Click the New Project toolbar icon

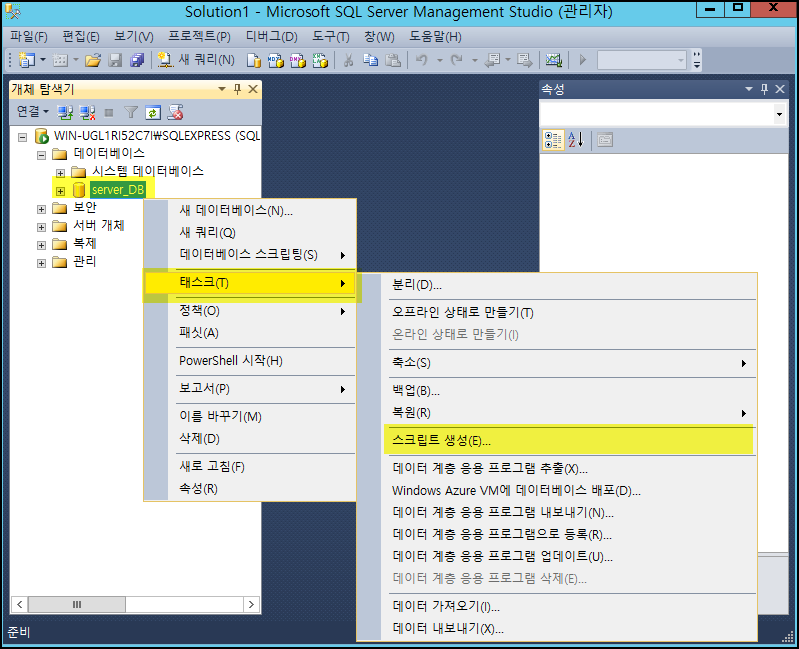pyautogui.click(x=26, y=60)
